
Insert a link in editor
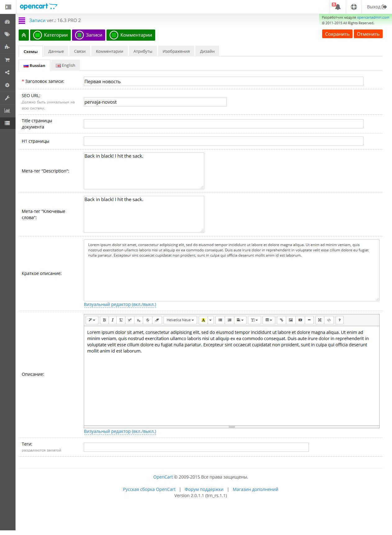click(x=282, y=320)
